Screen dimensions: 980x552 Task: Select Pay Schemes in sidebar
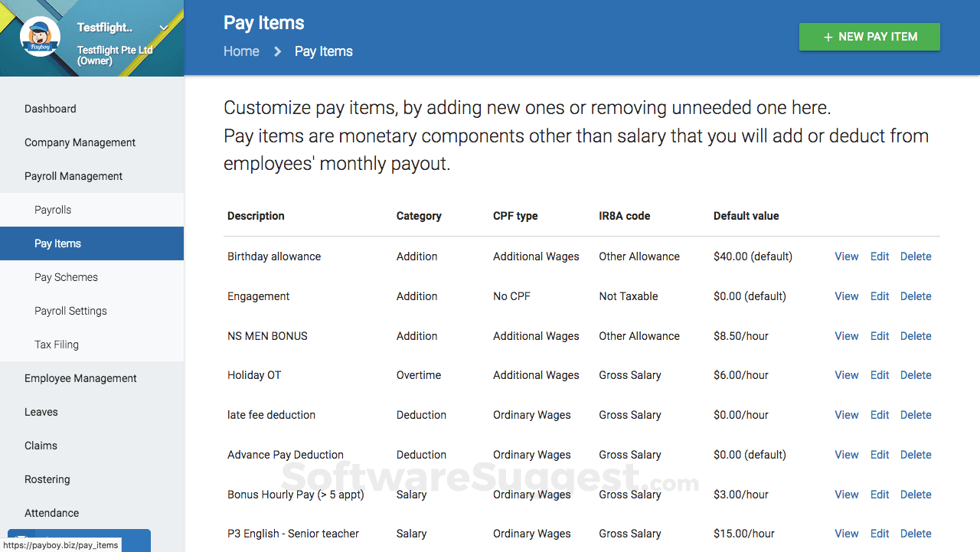[66, 277]
